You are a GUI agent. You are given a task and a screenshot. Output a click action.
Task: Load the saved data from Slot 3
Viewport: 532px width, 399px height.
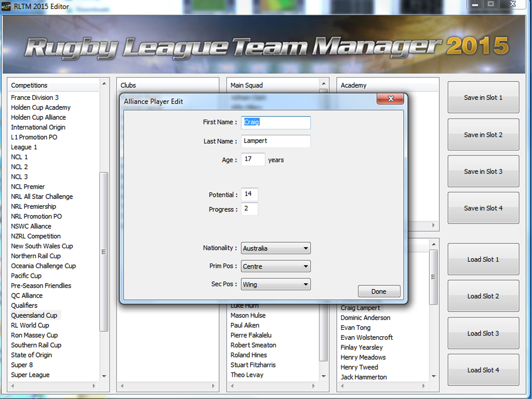pos(483,332)
